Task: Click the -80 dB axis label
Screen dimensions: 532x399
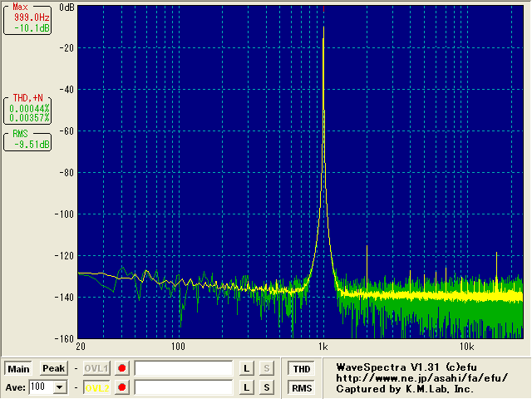Action: 66,173
